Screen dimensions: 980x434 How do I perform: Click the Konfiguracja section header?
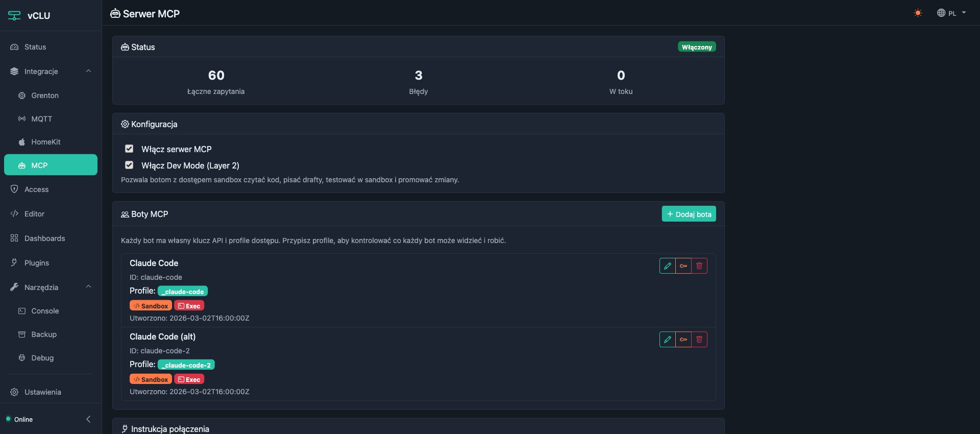(149, 124)
